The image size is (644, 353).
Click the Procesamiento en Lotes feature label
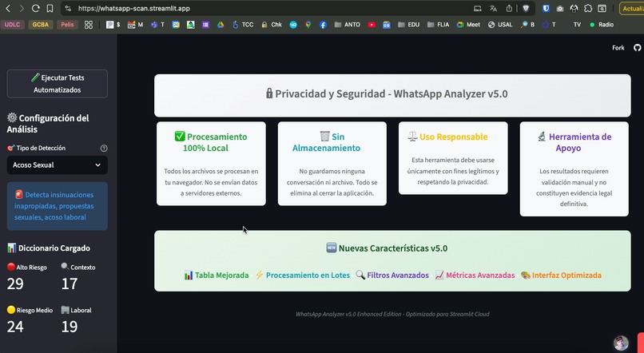coord(303,276)
